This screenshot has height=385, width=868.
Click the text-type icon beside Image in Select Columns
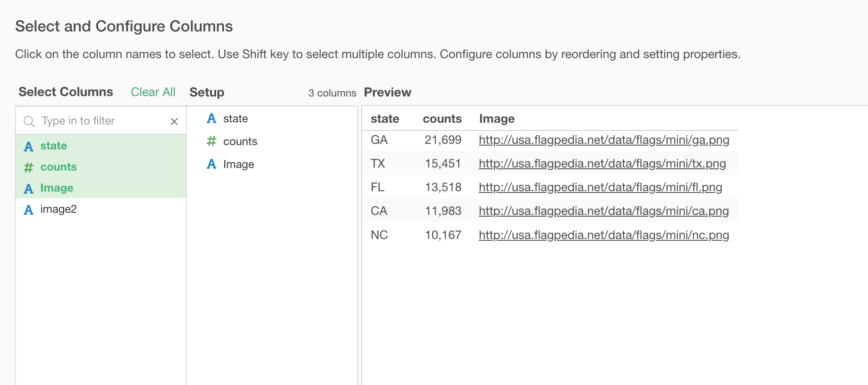29,189
